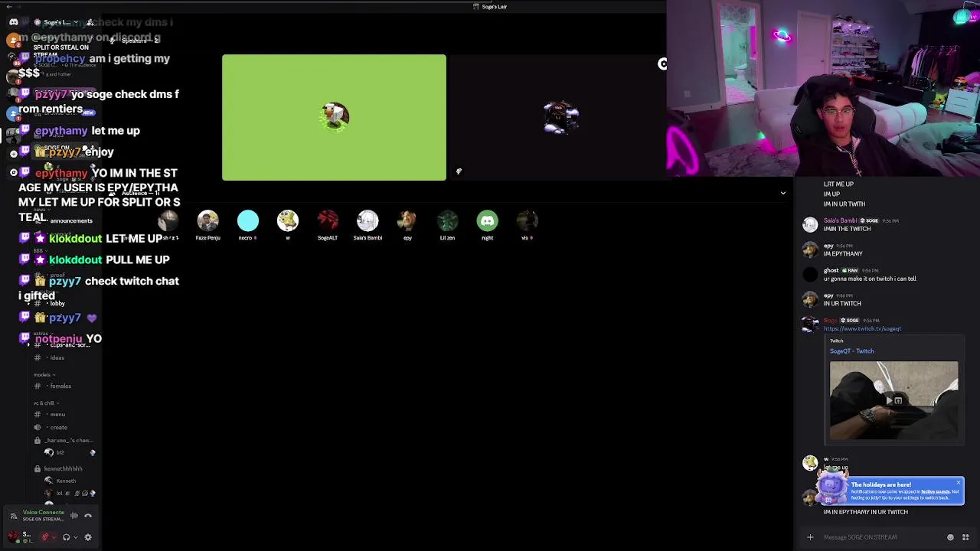Viewport: 980px width, 551px height.
Task: Select vis audience avatar
Action: (527, 221)
